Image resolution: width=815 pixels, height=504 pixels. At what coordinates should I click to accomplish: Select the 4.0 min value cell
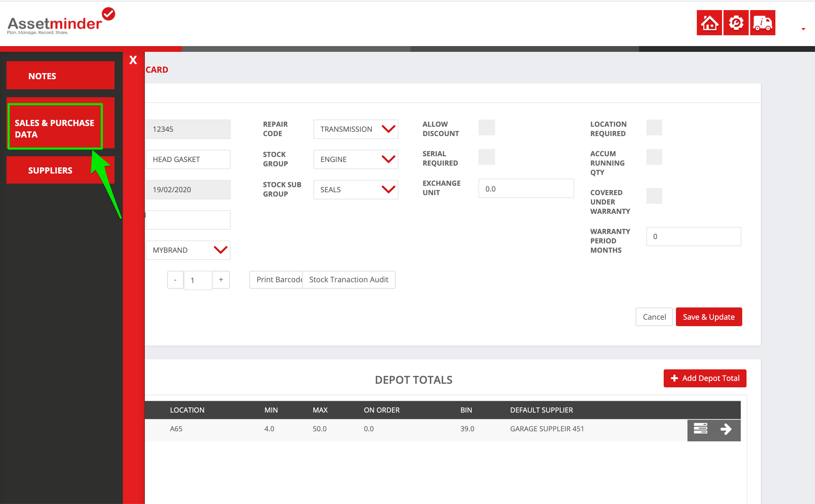[269, 429]
